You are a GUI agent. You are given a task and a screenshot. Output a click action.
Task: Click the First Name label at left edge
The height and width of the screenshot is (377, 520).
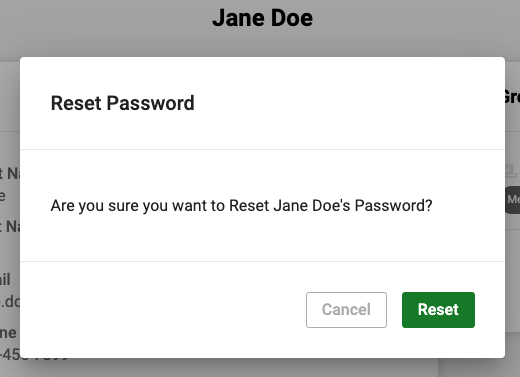[x=10, y=173]
